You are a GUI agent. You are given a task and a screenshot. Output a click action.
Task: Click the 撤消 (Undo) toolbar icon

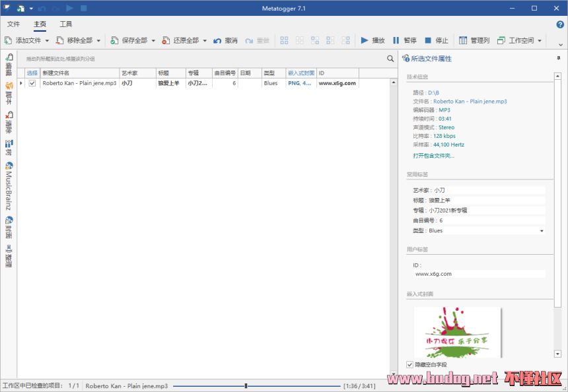[225, 40]
